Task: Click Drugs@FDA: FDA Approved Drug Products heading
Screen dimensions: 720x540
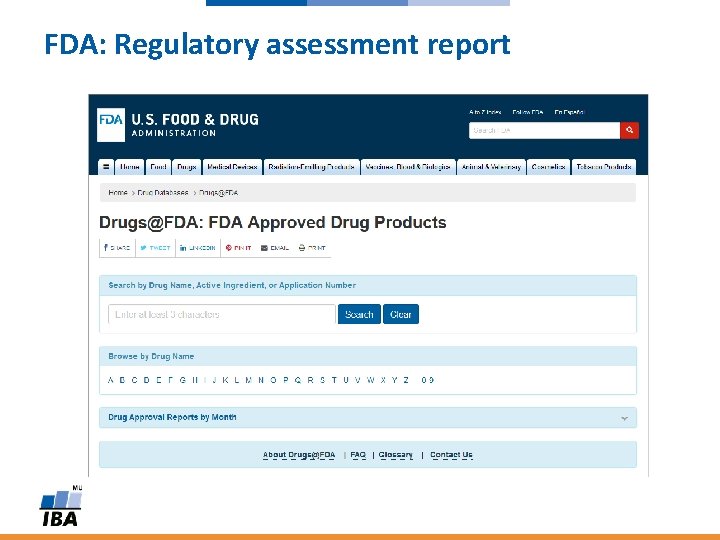Action: [273, 223]
